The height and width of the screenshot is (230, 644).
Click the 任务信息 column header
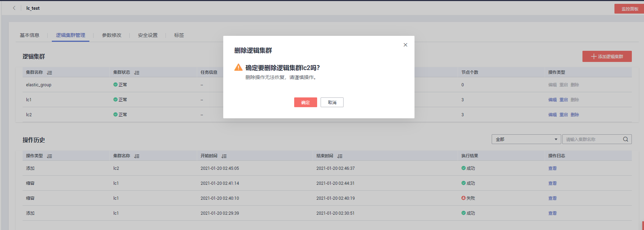tap(209, 72)
